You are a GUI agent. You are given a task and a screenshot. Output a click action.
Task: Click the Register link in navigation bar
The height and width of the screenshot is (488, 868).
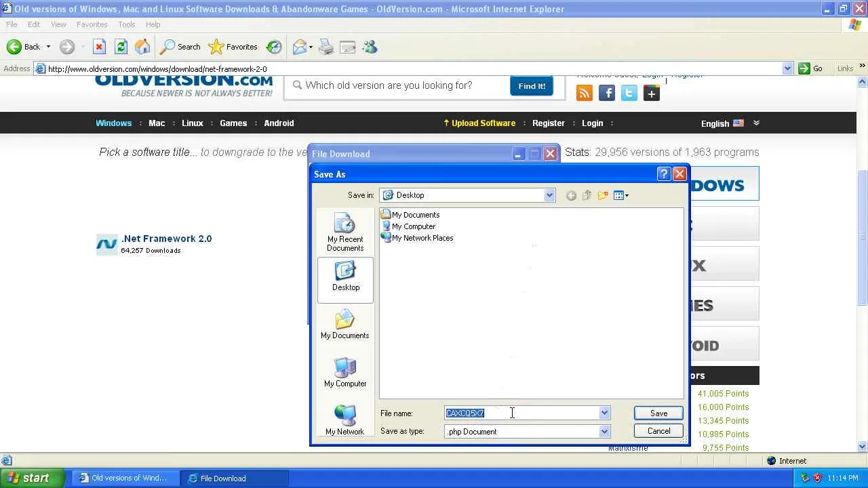click(549, 123)
